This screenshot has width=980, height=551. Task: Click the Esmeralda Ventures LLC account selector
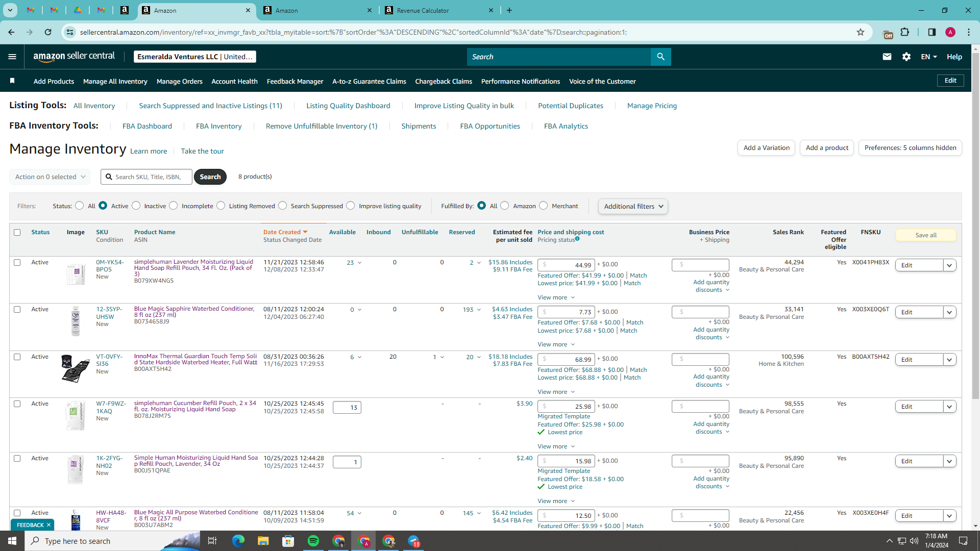pyautogui.click(x=194, y=57)
